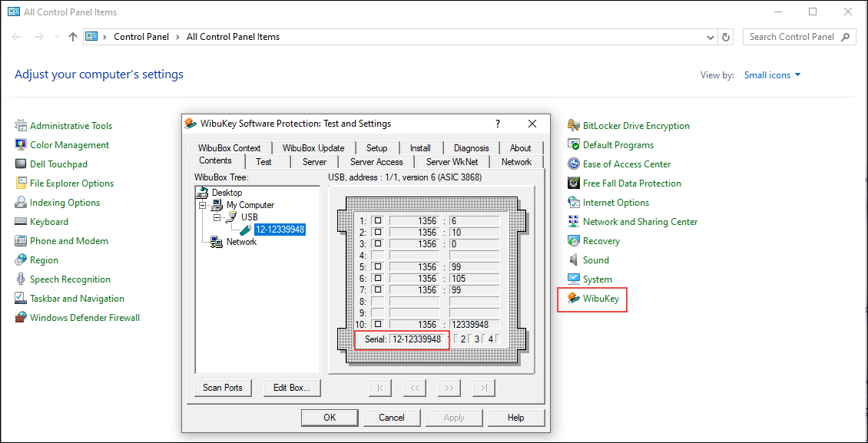This screenshot has width=868, height=443.
Task: Collapse the USB tree node
Action: [217, 217]
